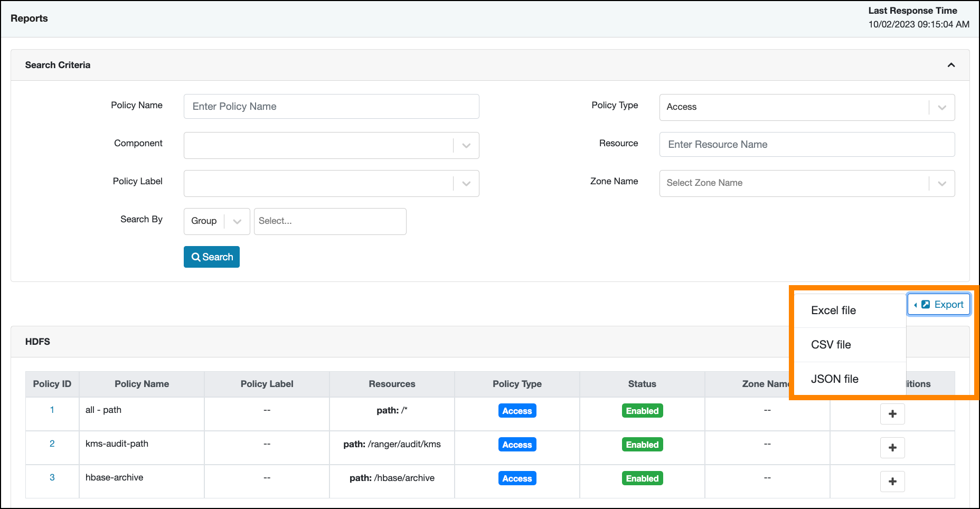Viewport: 980px width, 509px height.
Task: Open the Zone Name dropdown
Action: pyautogui.click(x=806, y=183)
